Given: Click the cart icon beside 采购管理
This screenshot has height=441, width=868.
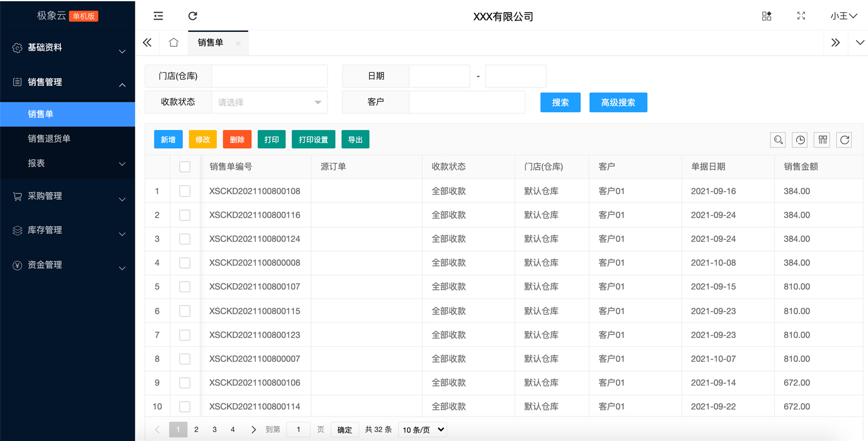Looking at the screenshot, I should pos(17,196).
